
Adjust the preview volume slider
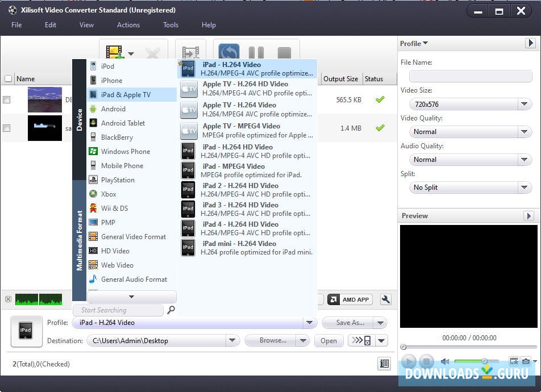[x=476, y=361]
